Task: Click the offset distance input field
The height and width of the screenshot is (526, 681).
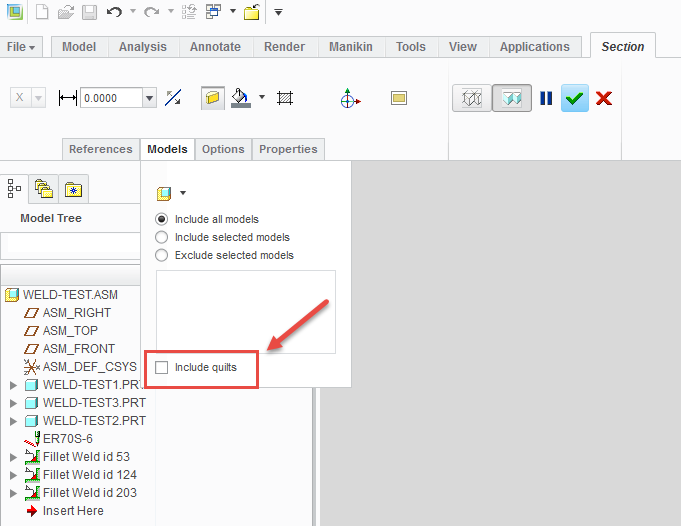Action: pyautogui.click(x=111, y=98)
